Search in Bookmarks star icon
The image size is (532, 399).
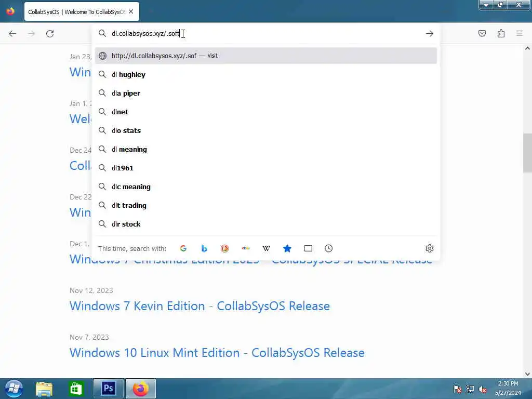pyautogui.click(x=287, y=248)
